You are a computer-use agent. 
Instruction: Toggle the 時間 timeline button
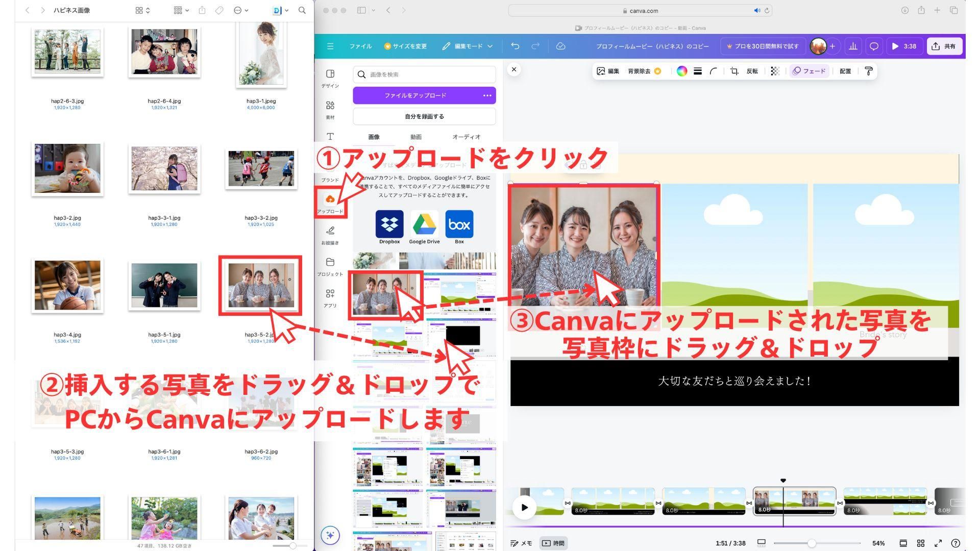(553, 543)
